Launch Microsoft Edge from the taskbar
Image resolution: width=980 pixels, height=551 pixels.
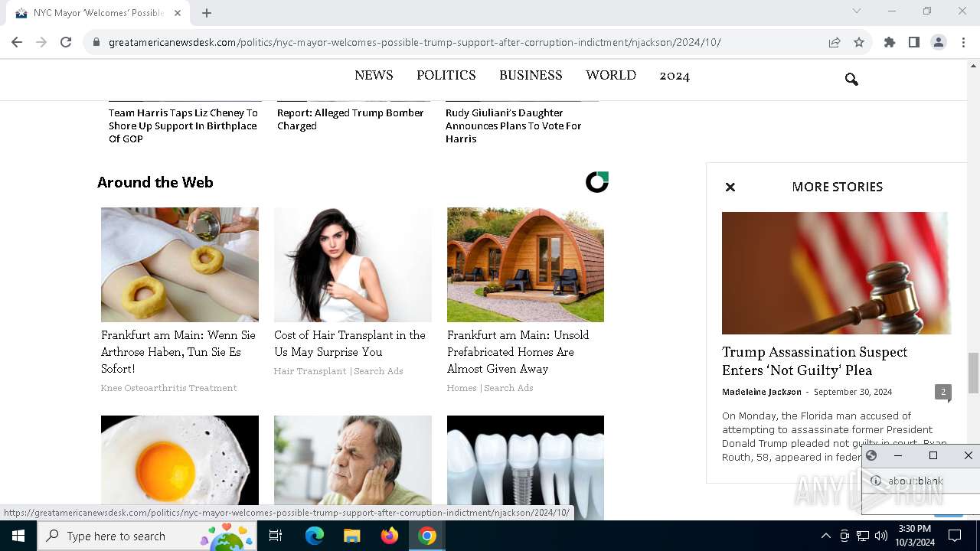click(315, 536)
